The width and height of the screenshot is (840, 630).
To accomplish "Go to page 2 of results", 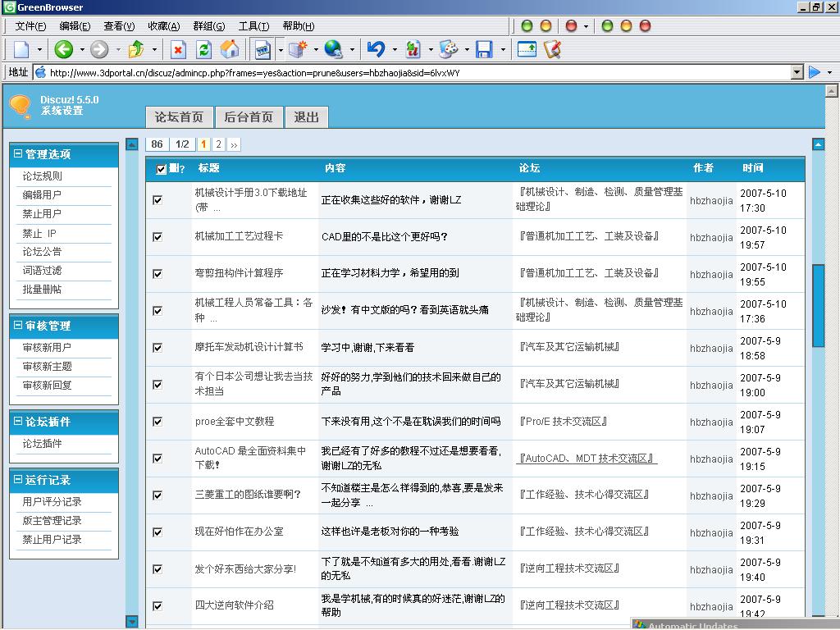I will (x=218, y=144).
